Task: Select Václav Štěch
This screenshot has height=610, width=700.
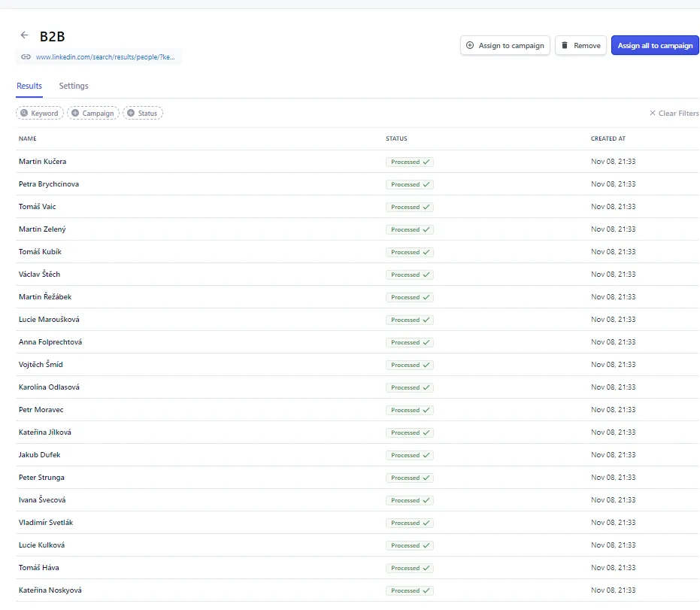Action: point(39,275)
